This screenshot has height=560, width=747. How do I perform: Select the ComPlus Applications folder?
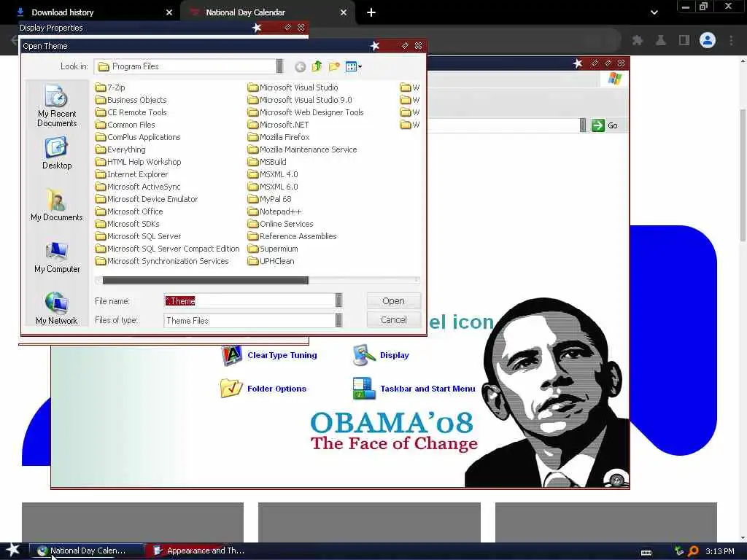coord(138,137)
